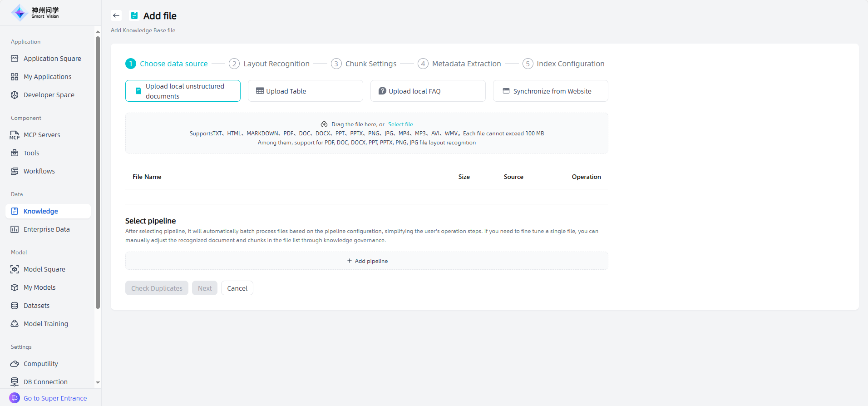Screen dimensions: 868x406
Task: Open Application Square from the sidebar icon
Action: tap(15, 59)
